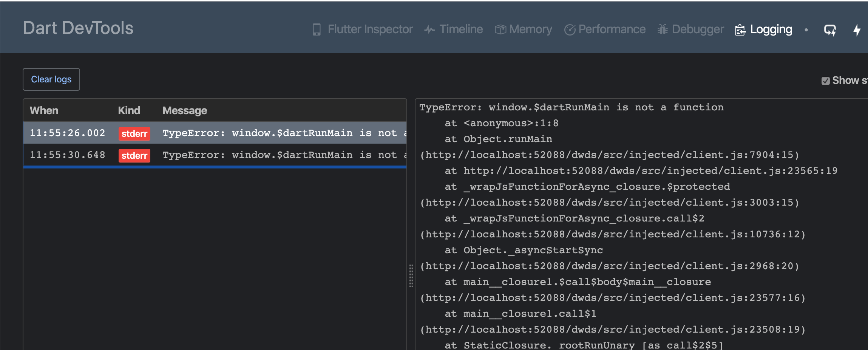Screen dimensions: 868x350
Task: Click the "at Object._asyncStartSync" line
Action: (x=524, y=250)
